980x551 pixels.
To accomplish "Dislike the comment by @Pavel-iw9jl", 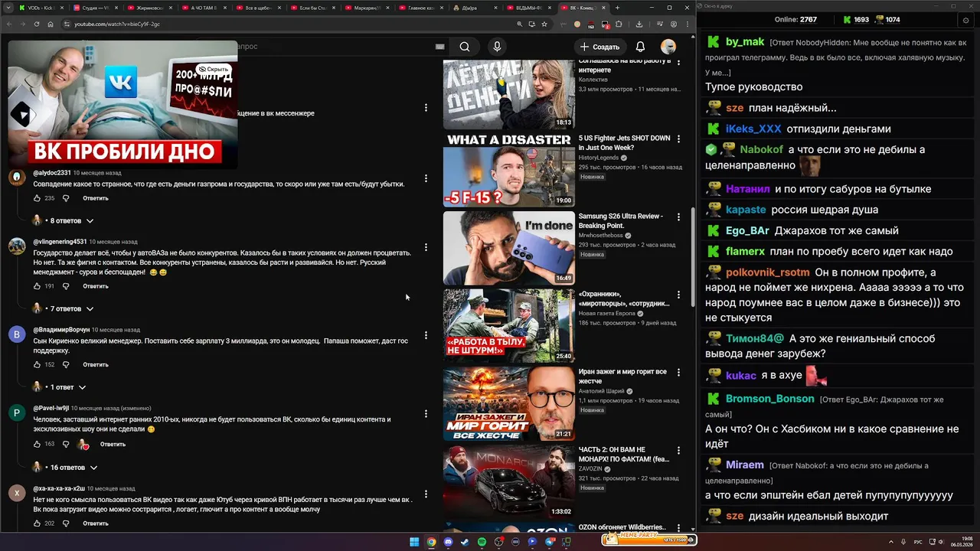I will (x=66, y=444).
